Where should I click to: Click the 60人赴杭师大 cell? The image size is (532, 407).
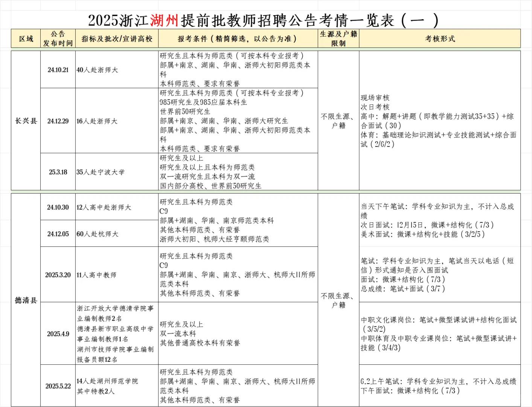coord(97,233)
